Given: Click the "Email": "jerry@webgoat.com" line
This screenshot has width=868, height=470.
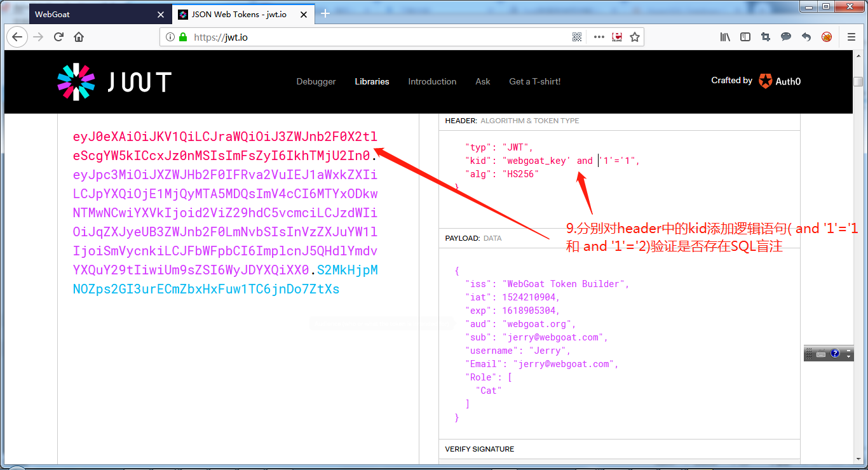Looking at the screenshot, I should click(542, 364).
